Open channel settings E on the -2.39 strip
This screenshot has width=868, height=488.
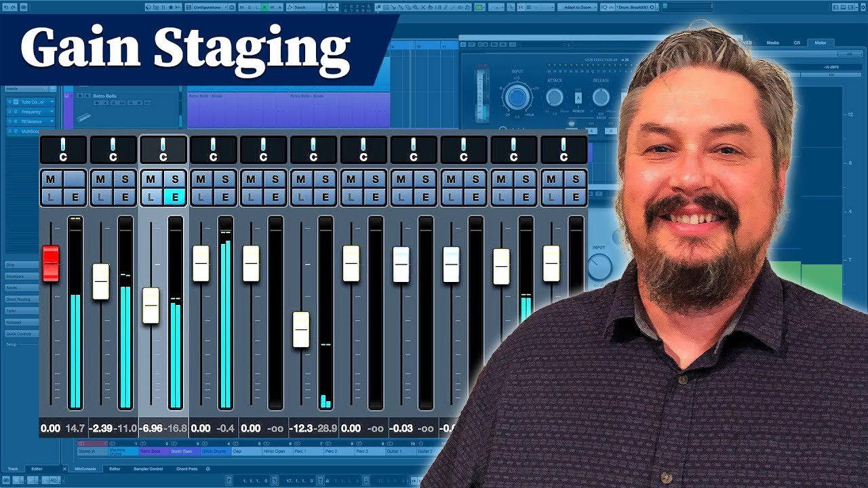click(x=124, y=197)
